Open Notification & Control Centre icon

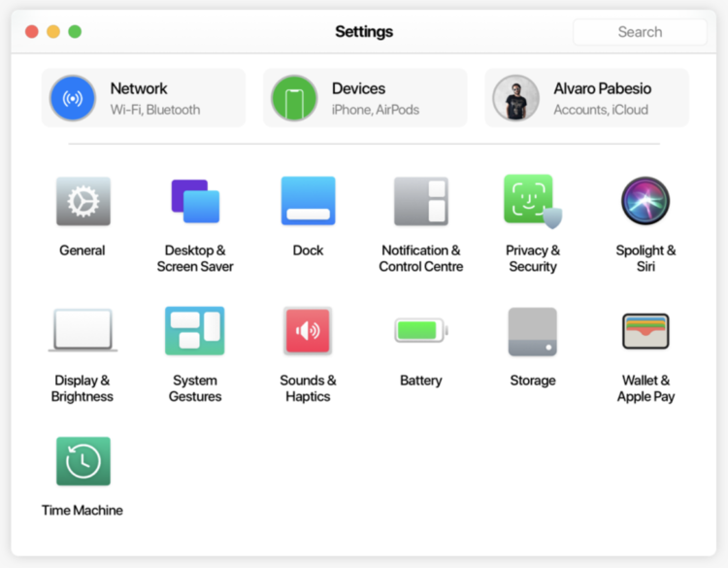(421, 201)
